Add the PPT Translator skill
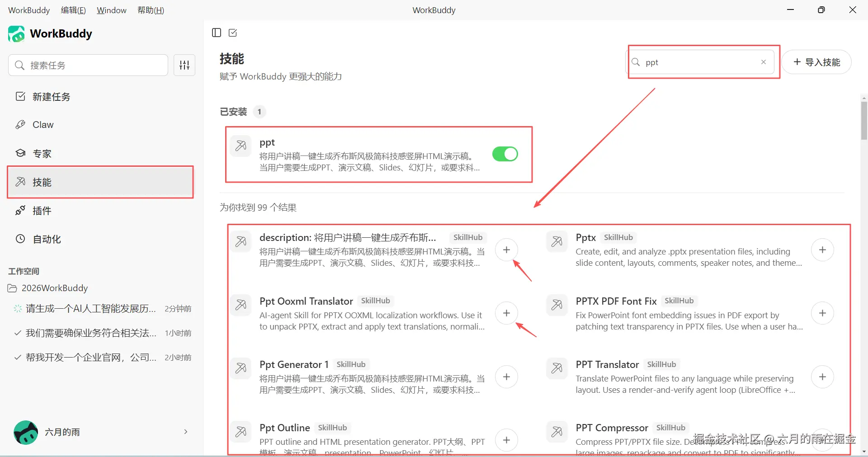This screenshot has height=457, width=868. coord(822,377)
